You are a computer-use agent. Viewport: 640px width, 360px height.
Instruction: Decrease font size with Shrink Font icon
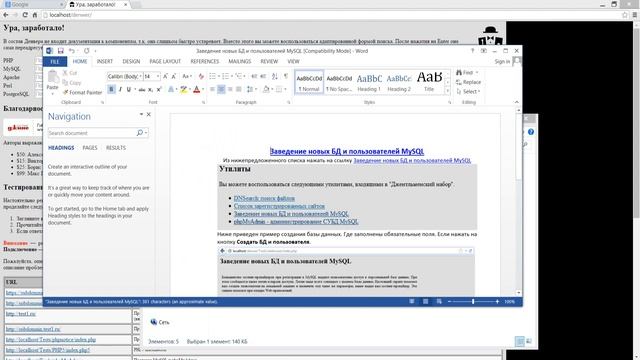174,76
